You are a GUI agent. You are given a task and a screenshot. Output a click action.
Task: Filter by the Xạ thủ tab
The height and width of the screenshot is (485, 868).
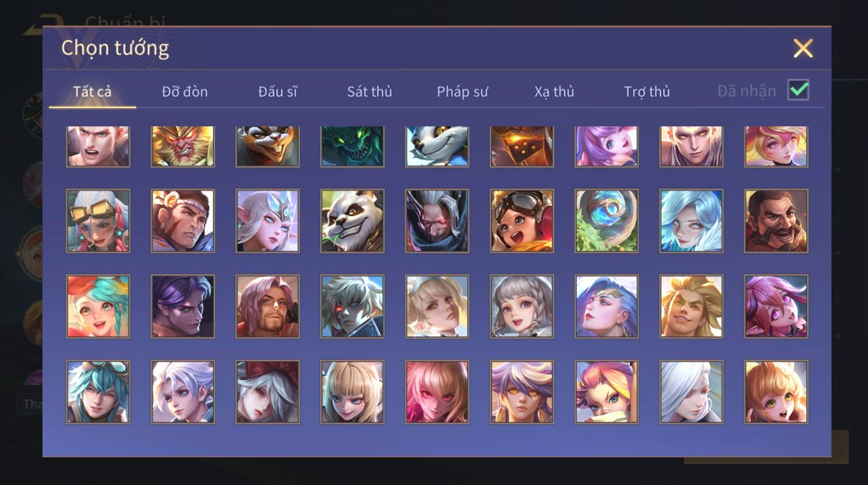pos(554,91)
